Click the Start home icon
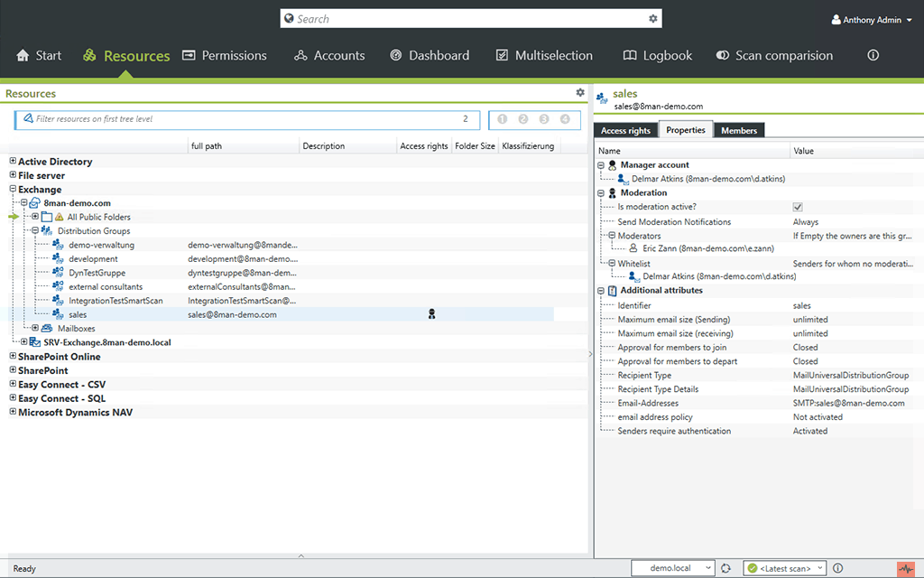Screen dimensions: 924x578 pos(23,55)
